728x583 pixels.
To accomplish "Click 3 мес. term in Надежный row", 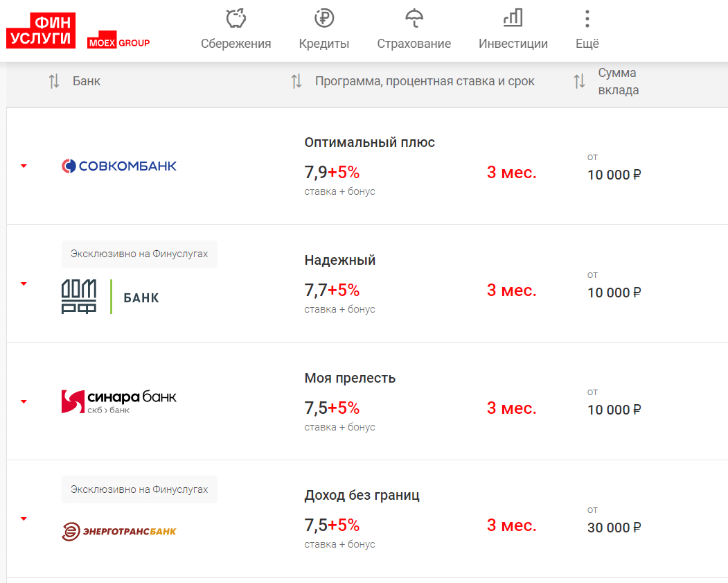I will [x=512, y=290].
